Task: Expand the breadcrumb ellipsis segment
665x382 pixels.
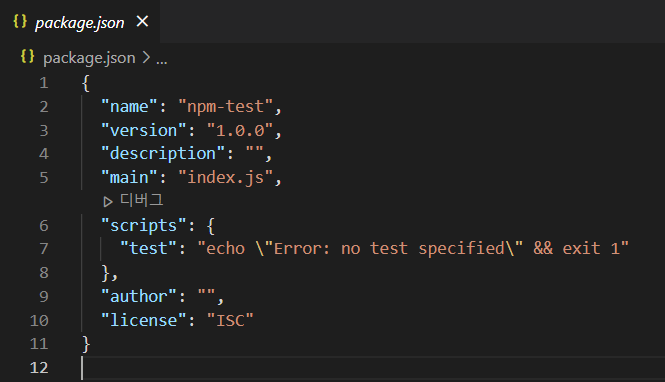Action: coord(162,59)
